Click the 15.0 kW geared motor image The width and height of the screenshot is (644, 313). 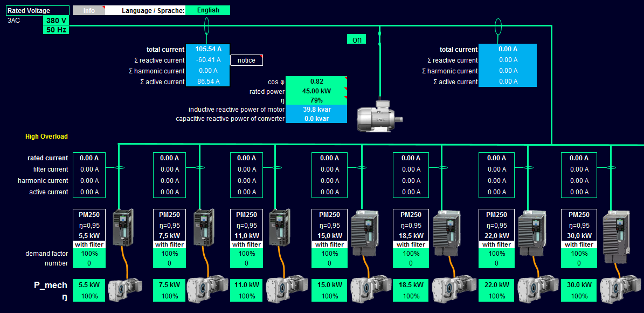point(370,288)
